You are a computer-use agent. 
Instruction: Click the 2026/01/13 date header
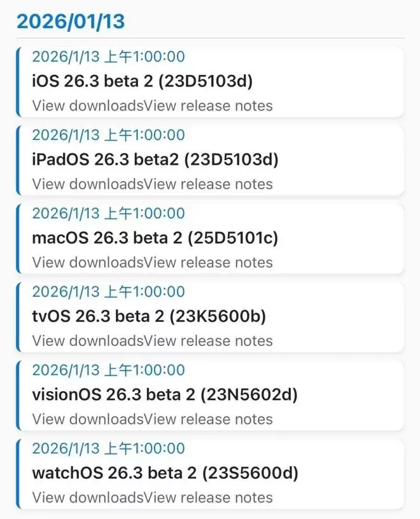point(71,21)
